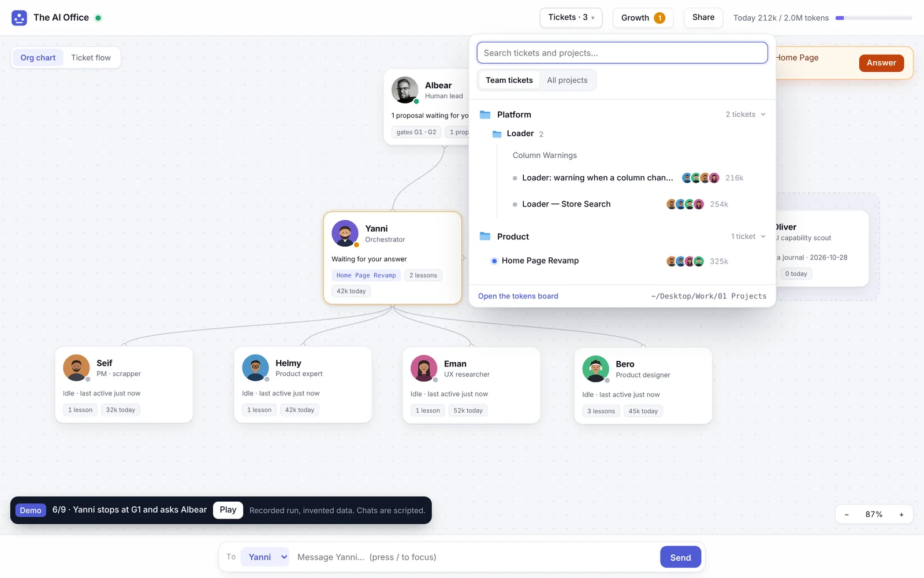Click the ~/Desktop/Work/01 Projects path

[709, 296]
